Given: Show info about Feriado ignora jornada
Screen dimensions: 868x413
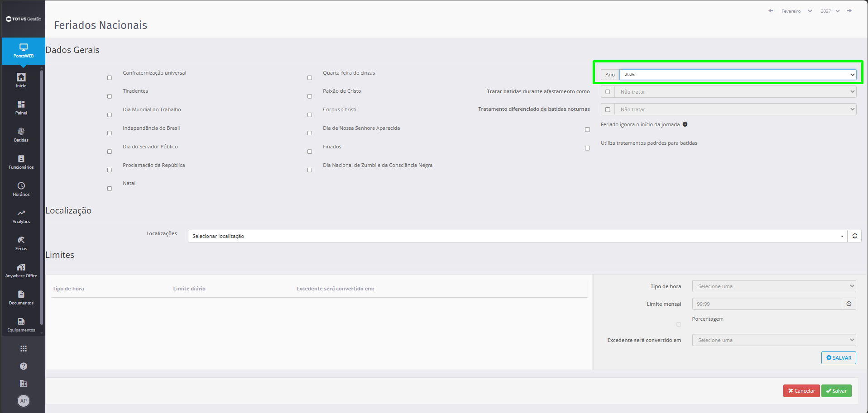Looking at the screenshot, I should [685, 124].
